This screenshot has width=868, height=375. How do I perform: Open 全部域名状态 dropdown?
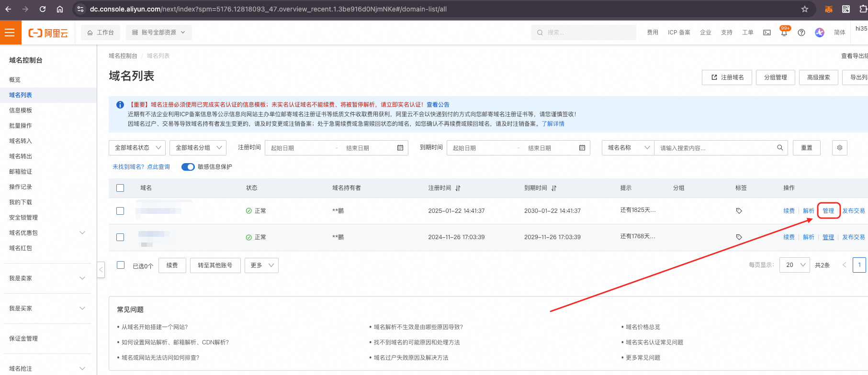tap(137, 148)
